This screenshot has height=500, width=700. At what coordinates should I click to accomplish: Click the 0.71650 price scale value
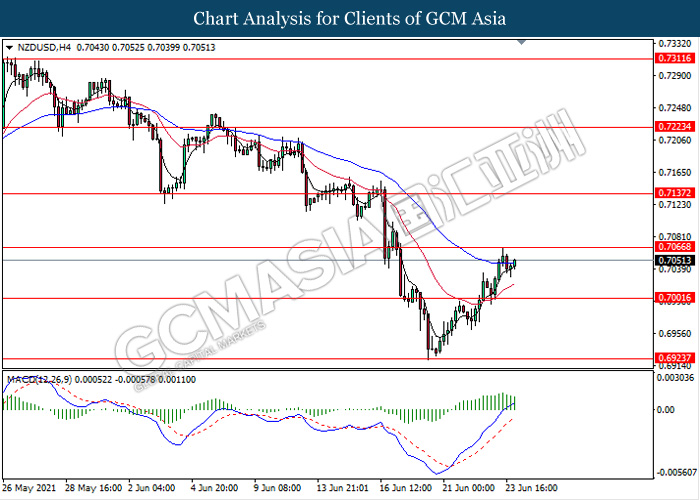[676, 172]
